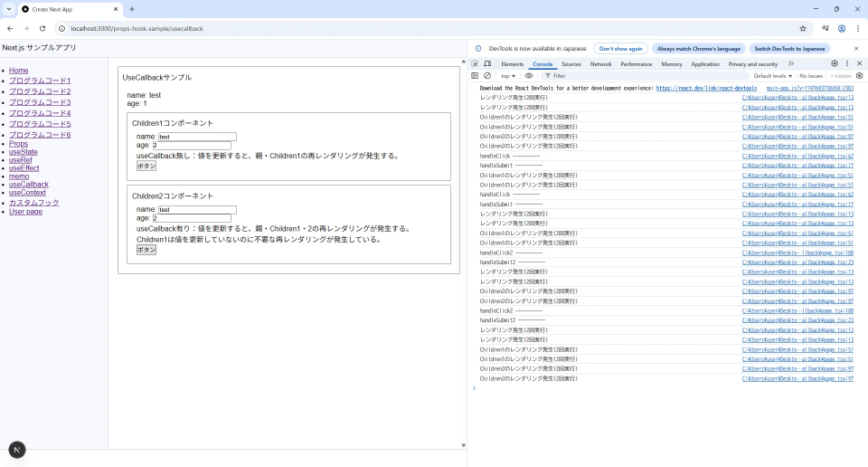Open the Chrome profile avatar

(842, 28)
